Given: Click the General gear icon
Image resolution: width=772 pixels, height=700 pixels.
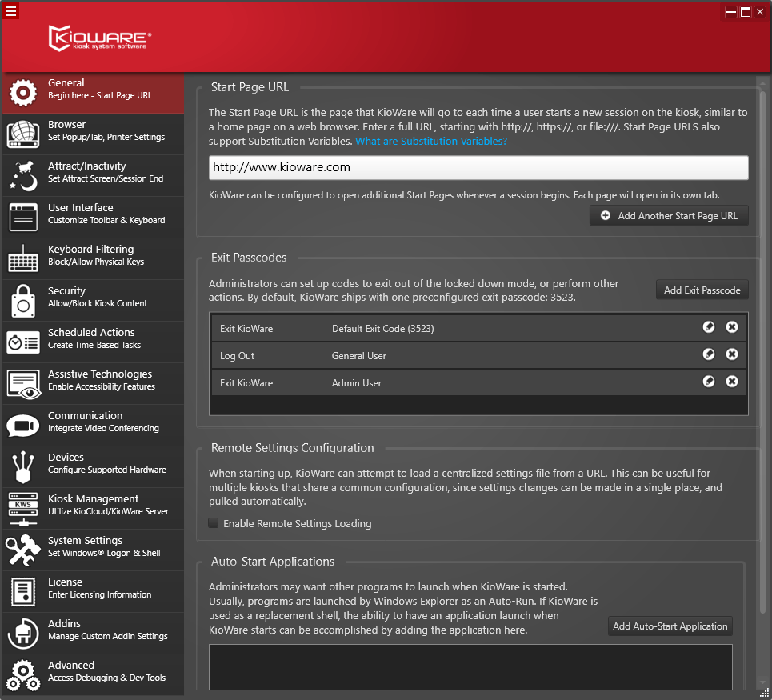Looking at the screenshot, I should pyautogui.click(x=23, y=93).
